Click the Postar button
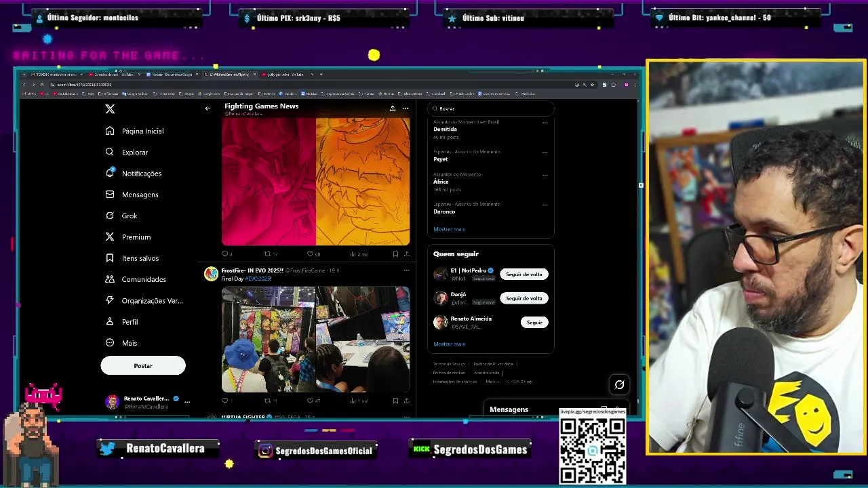This screenshot has width=868, height=488. (143, 366)
